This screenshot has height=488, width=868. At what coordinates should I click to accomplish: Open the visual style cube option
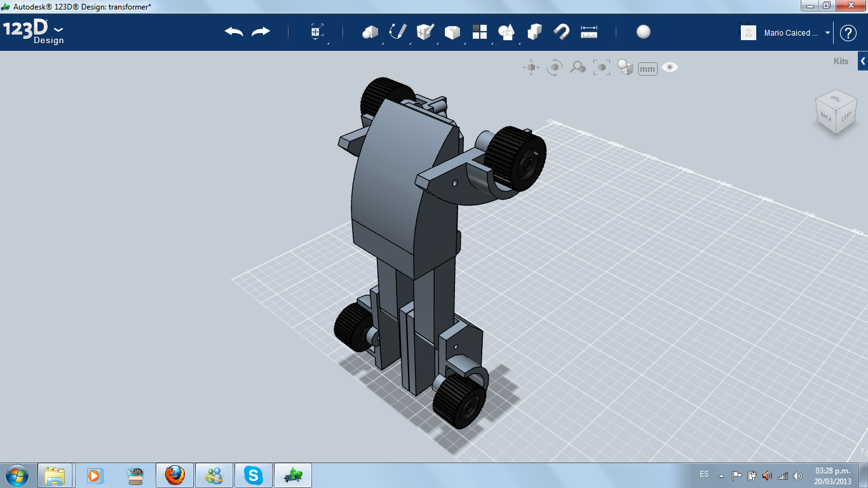(x=625, y=67)
